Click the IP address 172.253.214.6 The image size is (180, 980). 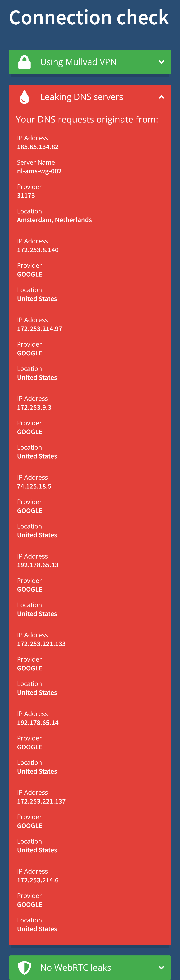[x=38, y=880]
